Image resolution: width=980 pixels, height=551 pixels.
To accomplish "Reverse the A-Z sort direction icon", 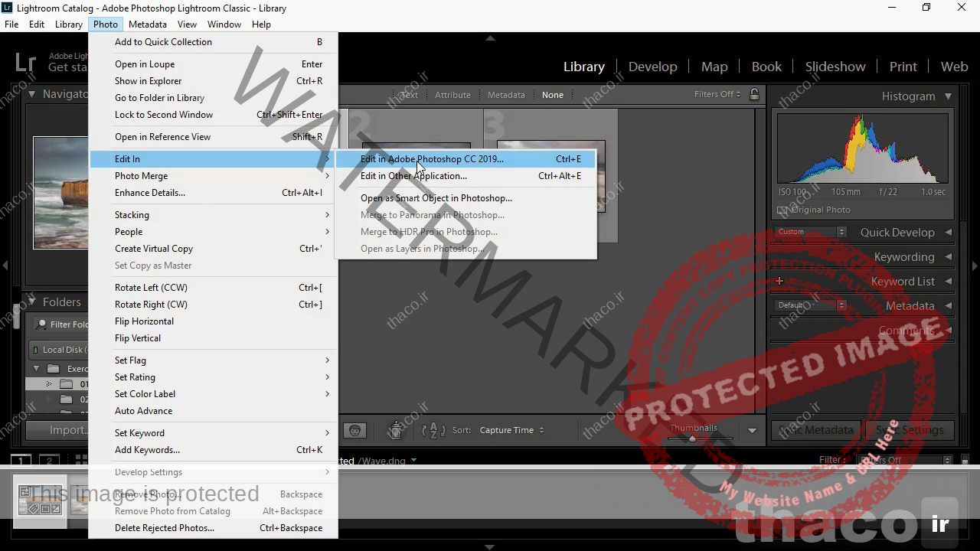I will 433,430.
